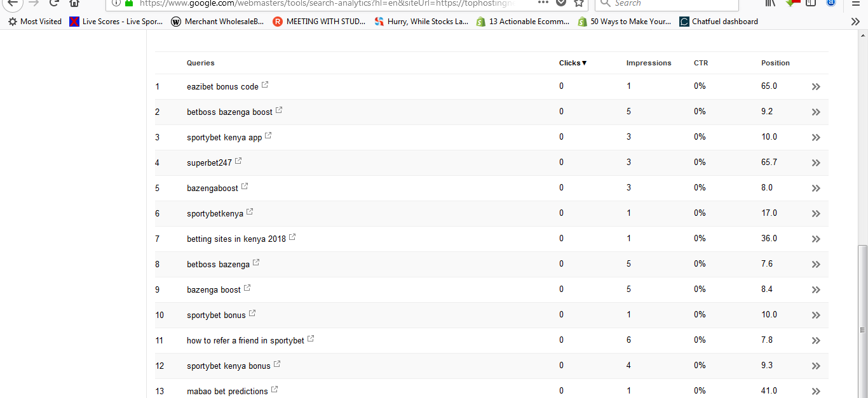Open external link icon for sportybet kenya app
Screen dimensions: 868x398
coord(268,136)
